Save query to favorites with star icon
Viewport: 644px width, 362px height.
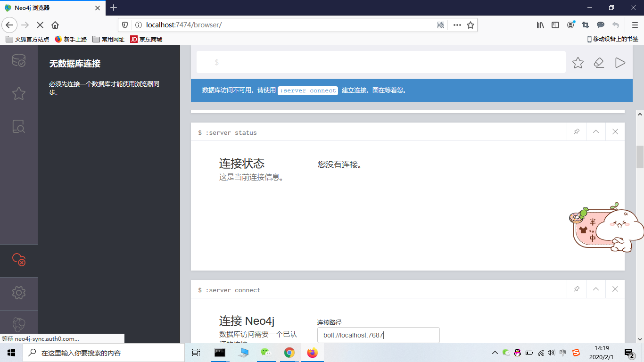click(x=578, y=63)
